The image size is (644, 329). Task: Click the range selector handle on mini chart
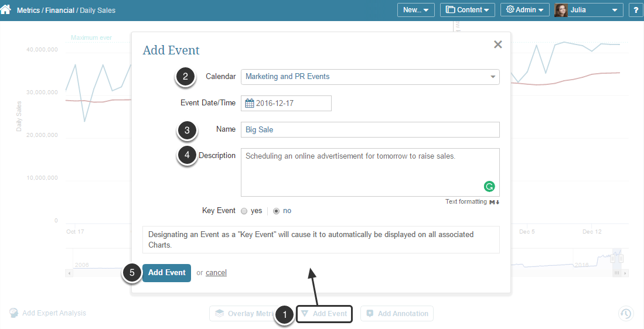click(612, 259)
